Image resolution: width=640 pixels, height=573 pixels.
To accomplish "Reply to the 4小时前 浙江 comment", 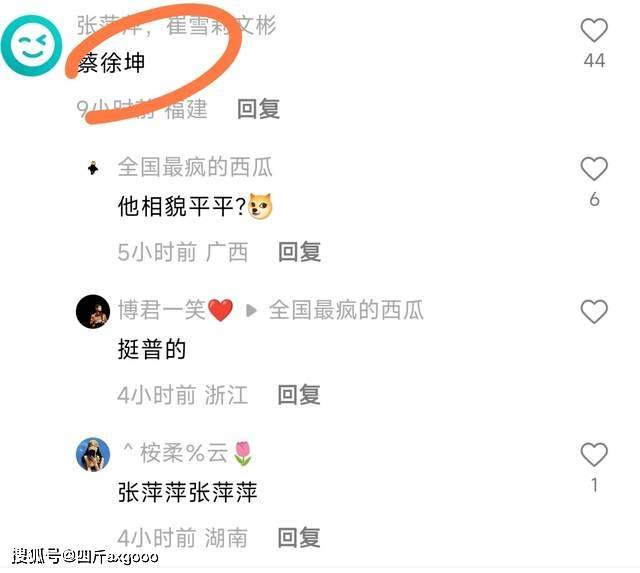I will [x=299, y=395].
